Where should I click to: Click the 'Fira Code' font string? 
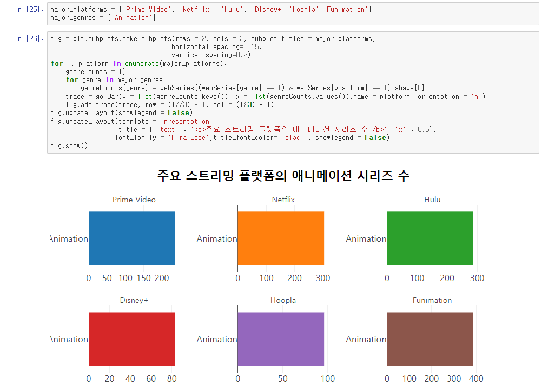(188, 137)
